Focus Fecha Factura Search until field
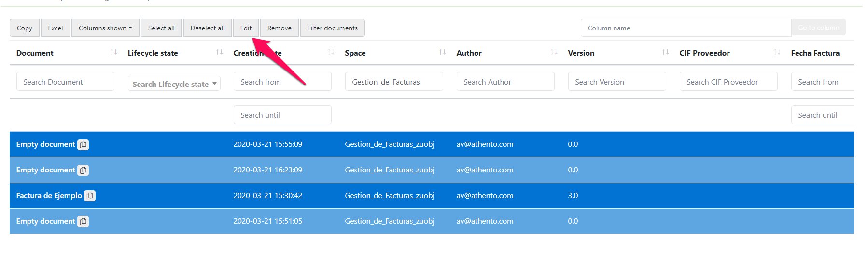 (x=823, y=115)
